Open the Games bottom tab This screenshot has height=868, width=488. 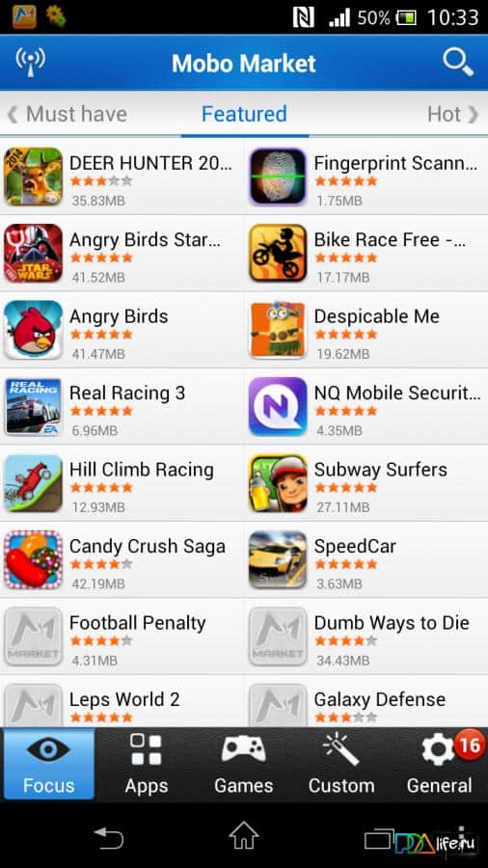click(243, 764)
